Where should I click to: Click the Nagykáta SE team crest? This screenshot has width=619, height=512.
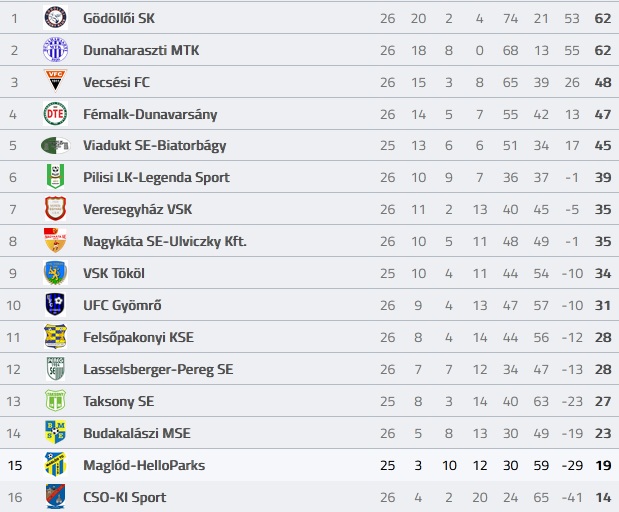point(55,240)
